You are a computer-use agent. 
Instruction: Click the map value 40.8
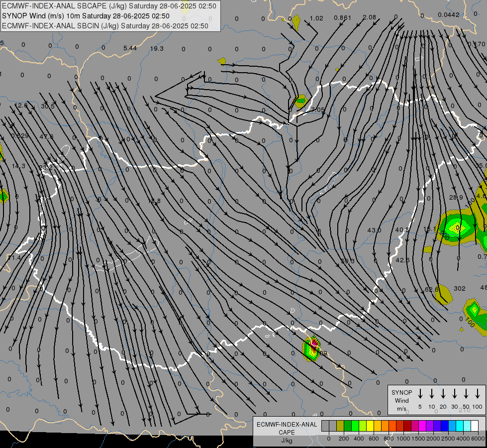(x=402, y=230)
